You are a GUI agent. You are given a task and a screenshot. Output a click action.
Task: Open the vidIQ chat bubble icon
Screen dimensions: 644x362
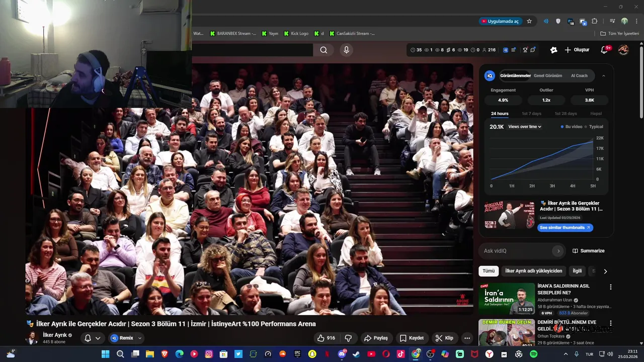tap(533, 50)
